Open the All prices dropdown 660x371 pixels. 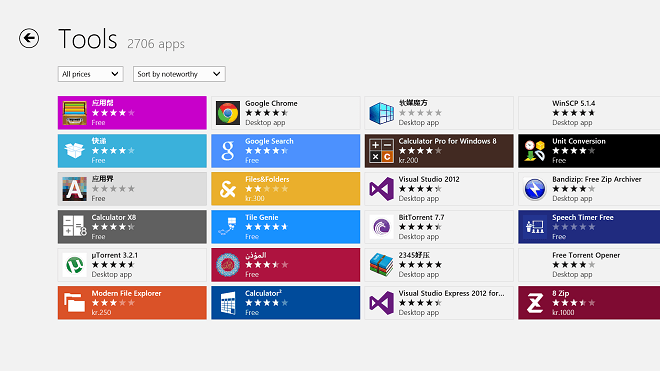point(90,74)
